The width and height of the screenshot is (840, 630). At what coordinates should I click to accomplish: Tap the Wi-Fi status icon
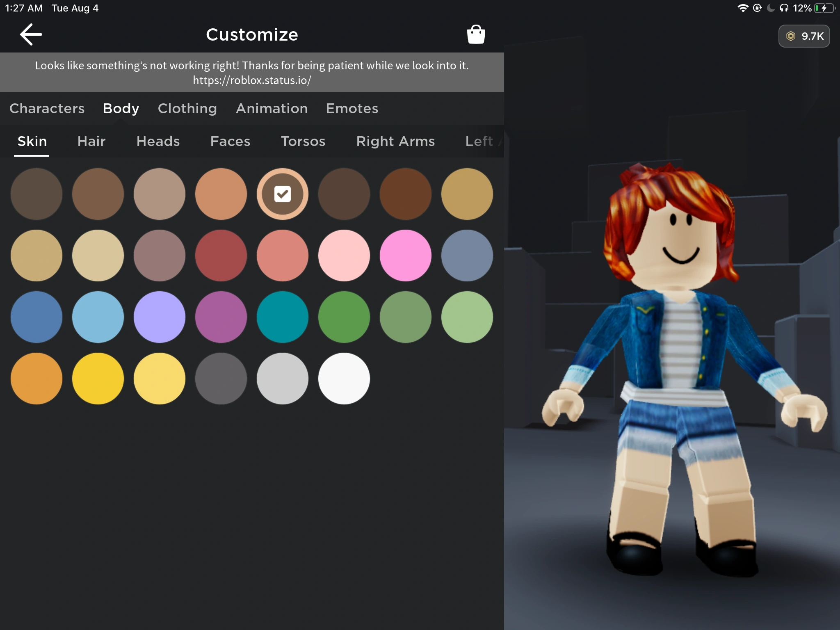(743, 8)
